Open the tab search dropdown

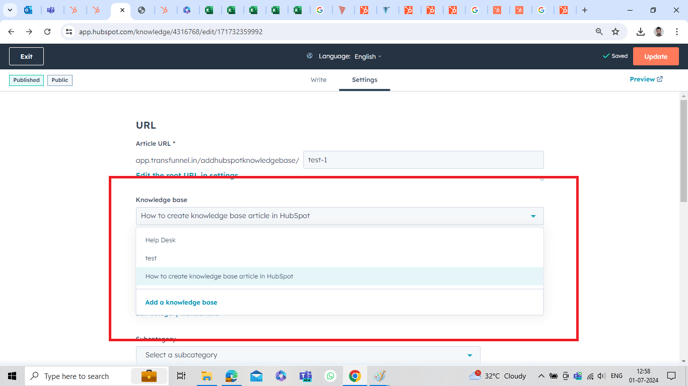[10, 10]
